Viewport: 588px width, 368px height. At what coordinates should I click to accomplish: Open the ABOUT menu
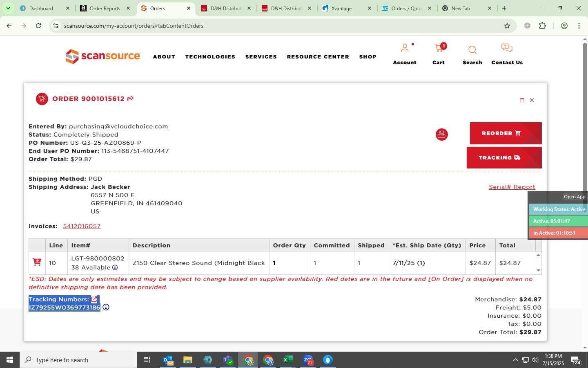(x=164, y=57)
